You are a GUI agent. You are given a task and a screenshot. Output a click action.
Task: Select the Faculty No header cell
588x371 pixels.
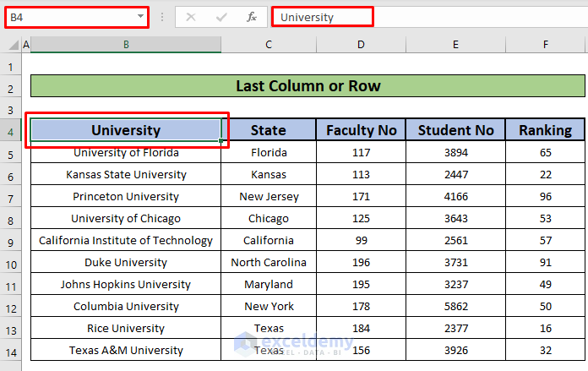click(x=361, y=130)
